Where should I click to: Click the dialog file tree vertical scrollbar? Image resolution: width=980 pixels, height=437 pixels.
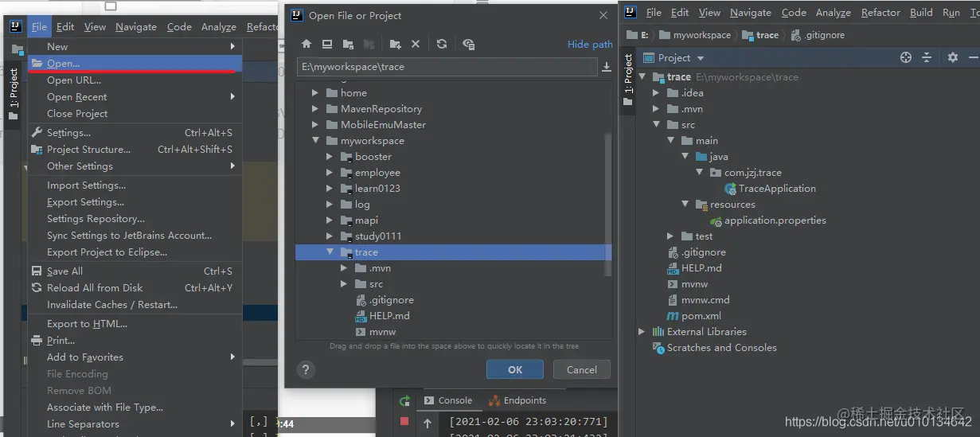609,204
